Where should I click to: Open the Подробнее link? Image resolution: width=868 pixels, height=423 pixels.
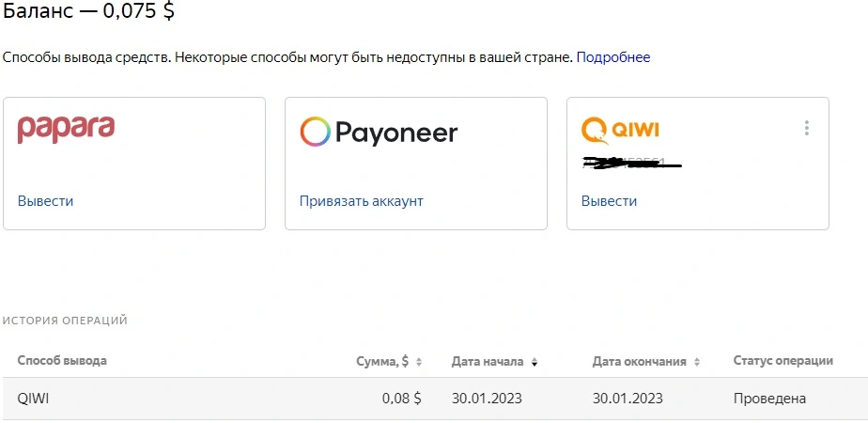point(613,57)
